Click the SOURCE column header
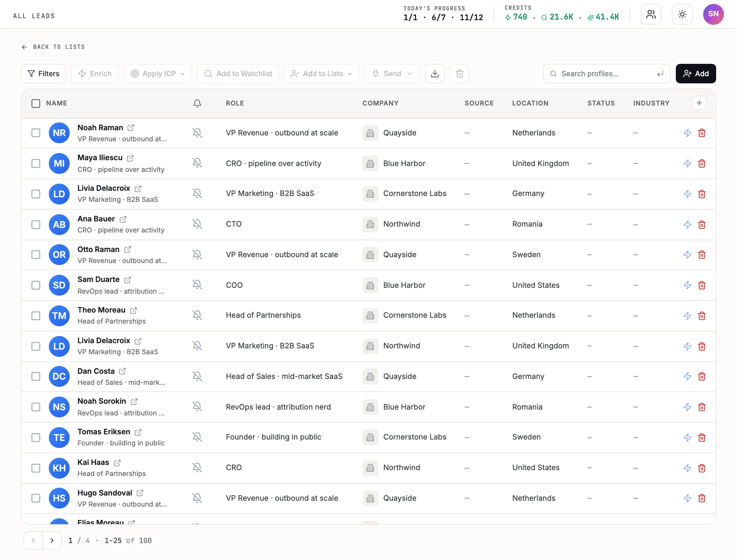This screenshot has width=737, height=560. click(479, 103)
